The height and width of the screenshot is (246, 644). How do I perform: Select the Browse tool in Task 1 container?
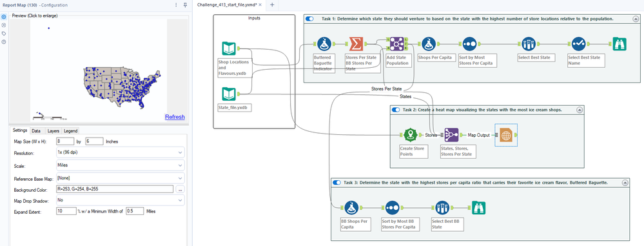(x=619, y=44)
